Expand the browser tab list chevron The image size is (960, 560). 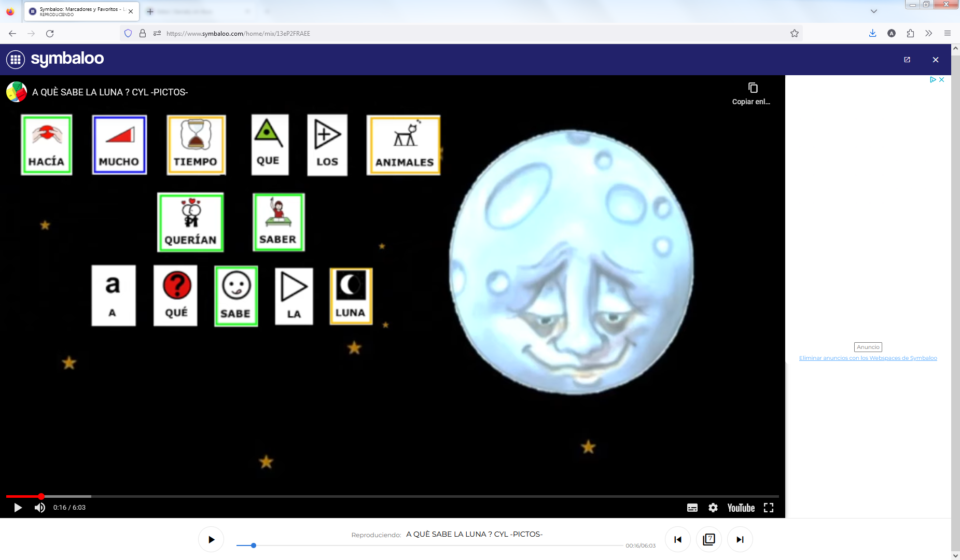point(873,11)
